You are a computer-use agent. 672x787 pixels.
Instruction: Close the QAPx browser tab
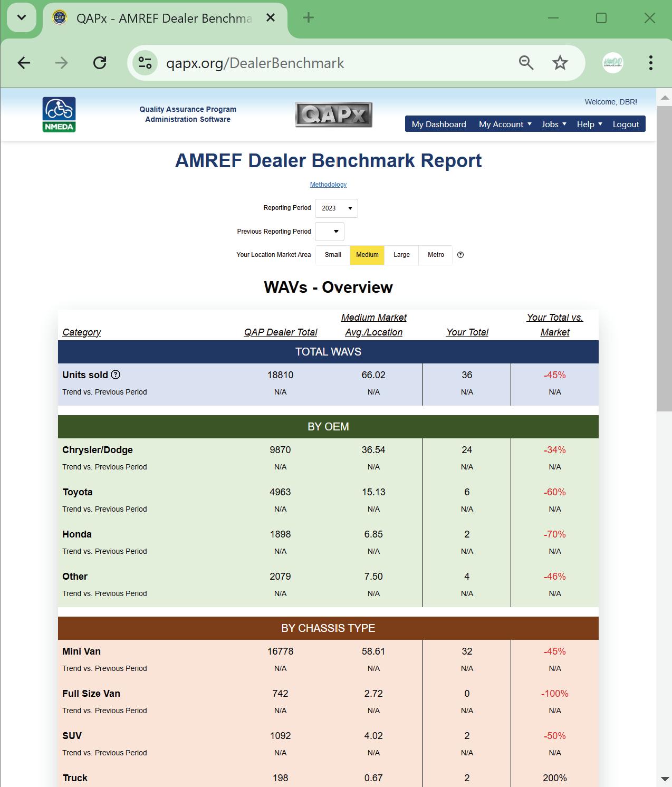(271, 18)
